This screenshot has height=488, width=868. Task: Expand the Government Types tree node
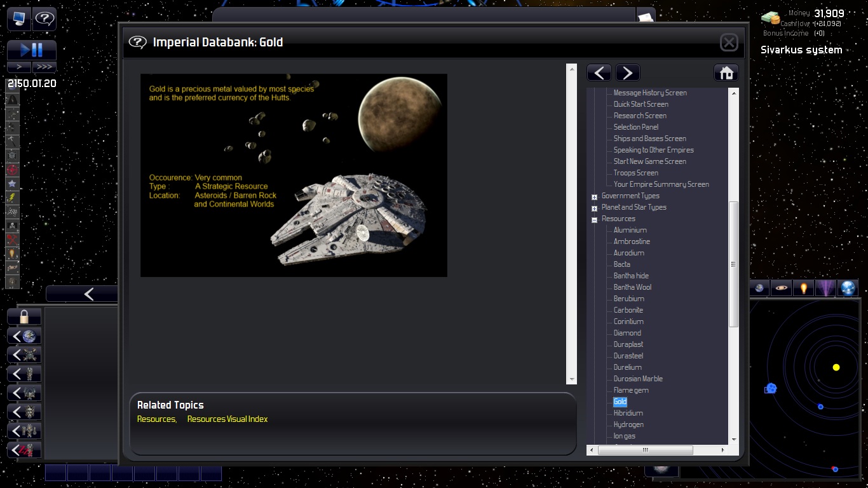(594, 197)
